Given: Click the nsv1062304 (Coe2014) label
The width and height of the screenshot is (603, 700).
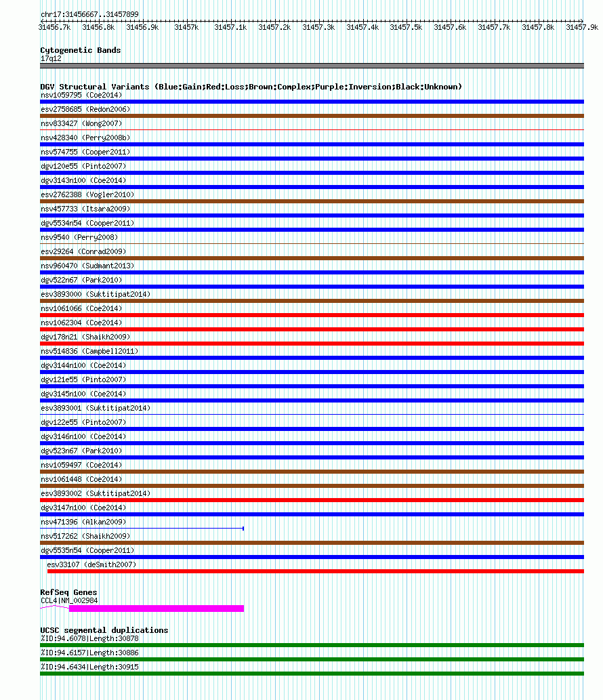Looking at the screenshot, I should (81, 323).
